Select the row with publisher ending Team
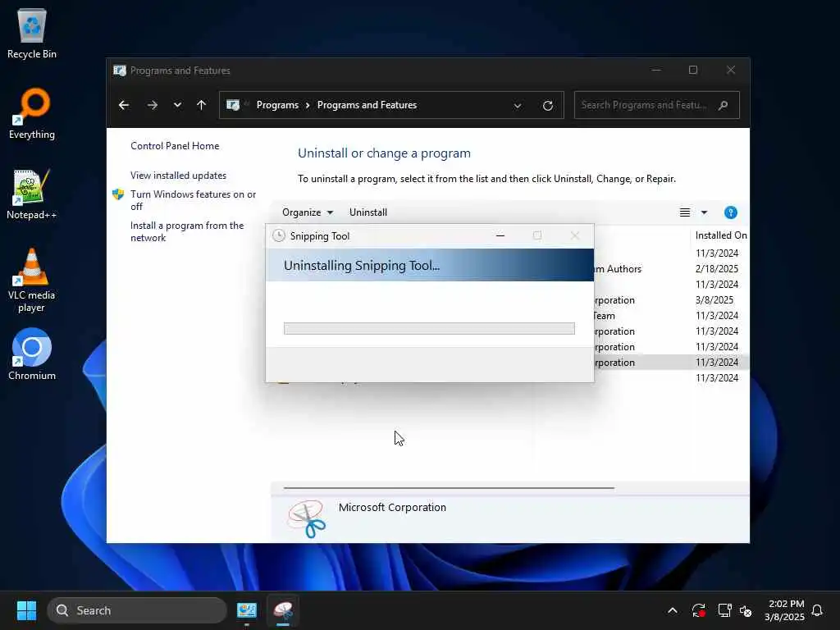The height and width of the screenshot is (630, 840). tap(672, 316)
